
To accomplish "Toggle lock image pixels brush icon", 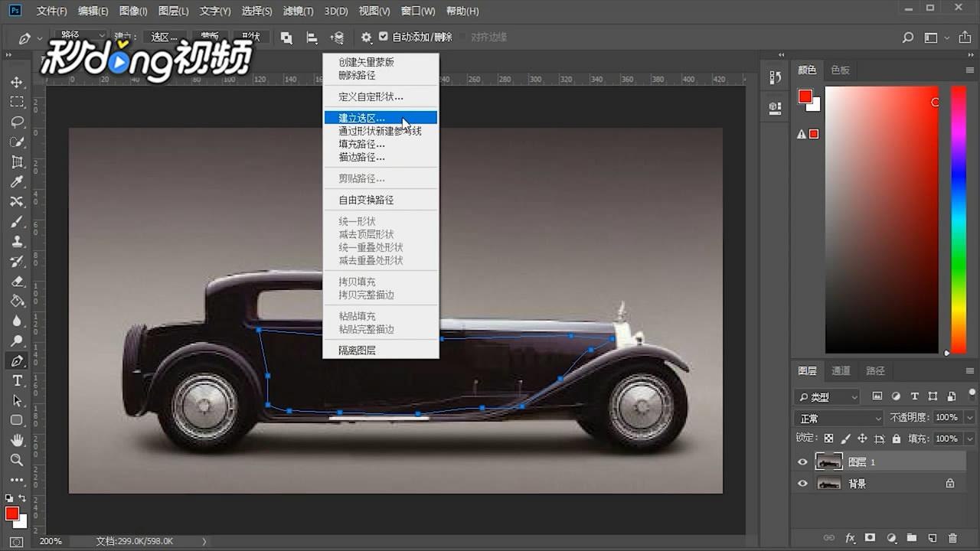I will click(845, 439).
